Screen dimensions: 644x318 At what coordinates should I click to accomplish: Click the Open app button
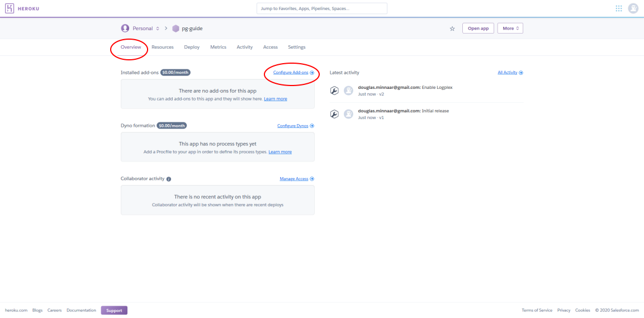pos(478,29)
